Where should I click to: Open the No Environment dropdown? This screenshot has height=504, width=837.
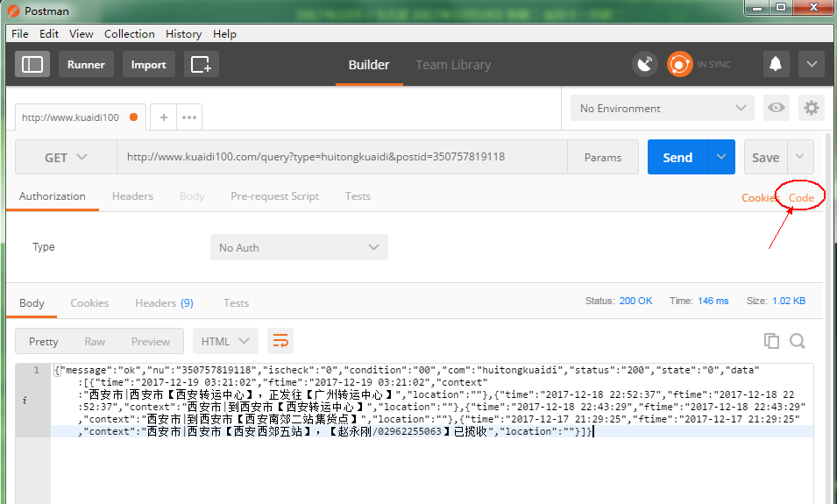pyautogui.click(x=663, y=108)
